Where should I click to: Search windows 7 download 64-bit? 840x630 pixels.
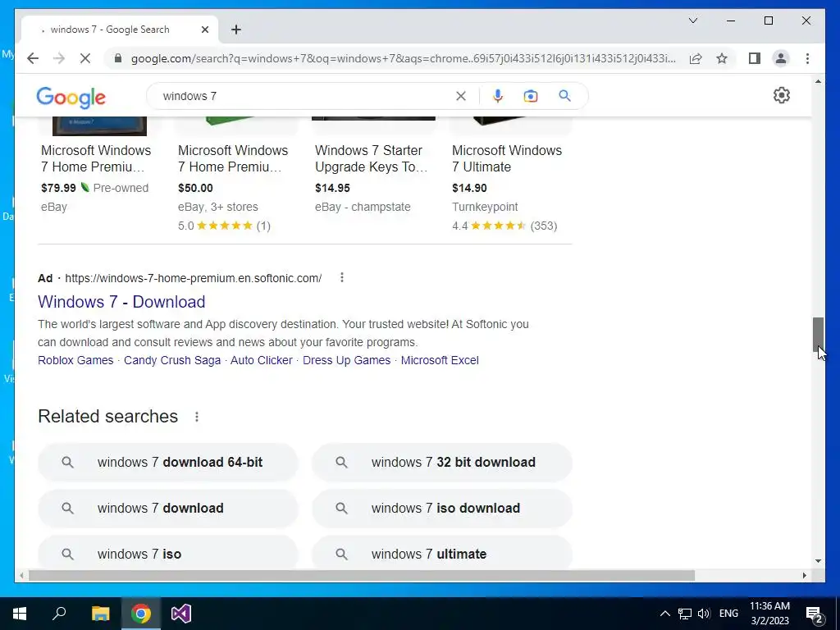[167, 463]
